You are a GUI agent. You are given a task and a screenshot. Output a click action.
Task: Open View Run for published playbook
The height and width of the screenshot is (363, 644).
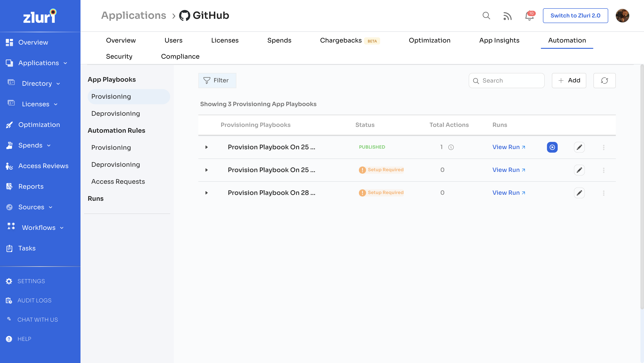pyautogui.click(x=508, y=147)
